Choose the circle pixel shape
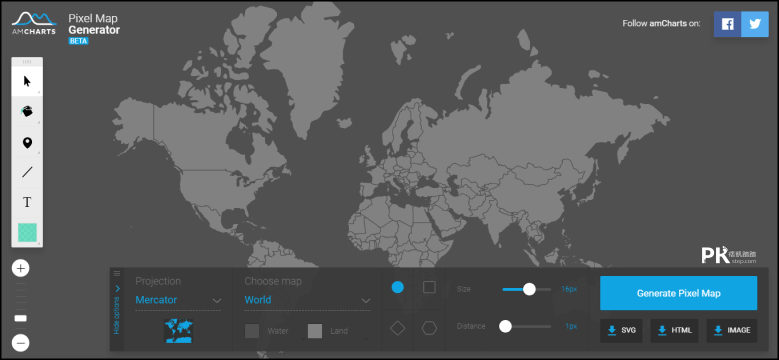The height and width of the screenshot is (360, 779). coord(397,287)
